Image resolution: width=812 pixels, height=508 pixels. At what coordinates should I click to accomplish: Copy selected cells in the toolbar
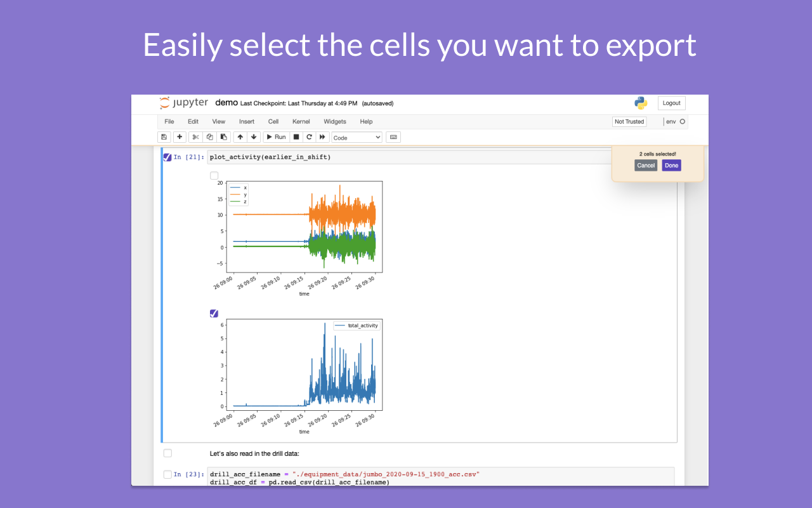click(209, 137)
